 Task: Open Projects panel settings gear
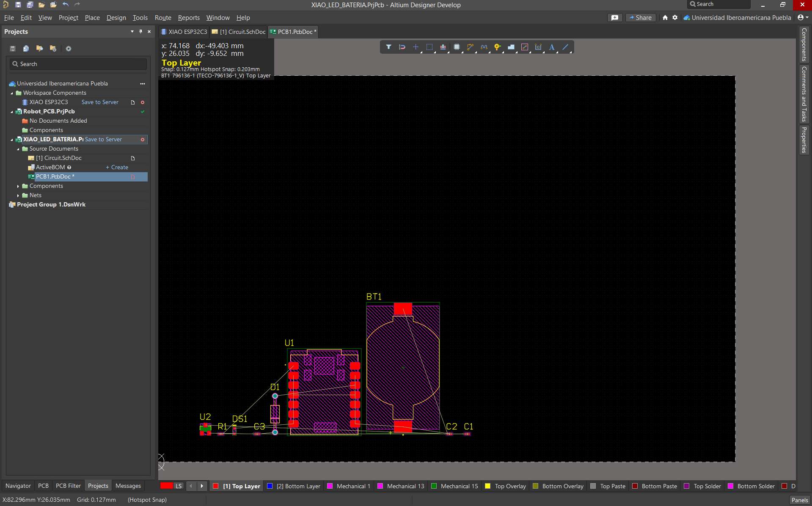[x=68, y=49]
